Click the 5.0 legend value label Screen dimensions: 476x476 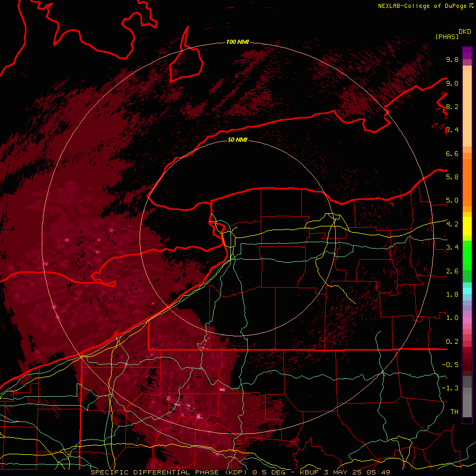(x=452, y=200)
